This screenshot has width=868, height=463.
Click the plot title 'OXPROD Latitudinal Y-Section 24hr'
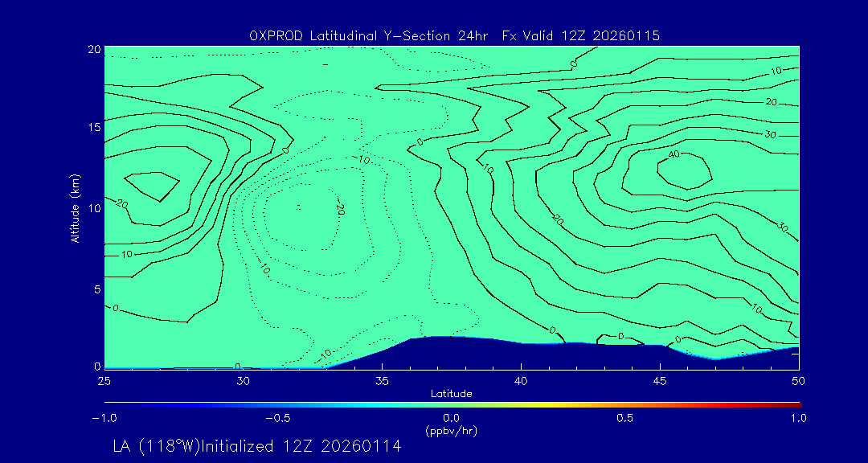[x=368, y=36]
